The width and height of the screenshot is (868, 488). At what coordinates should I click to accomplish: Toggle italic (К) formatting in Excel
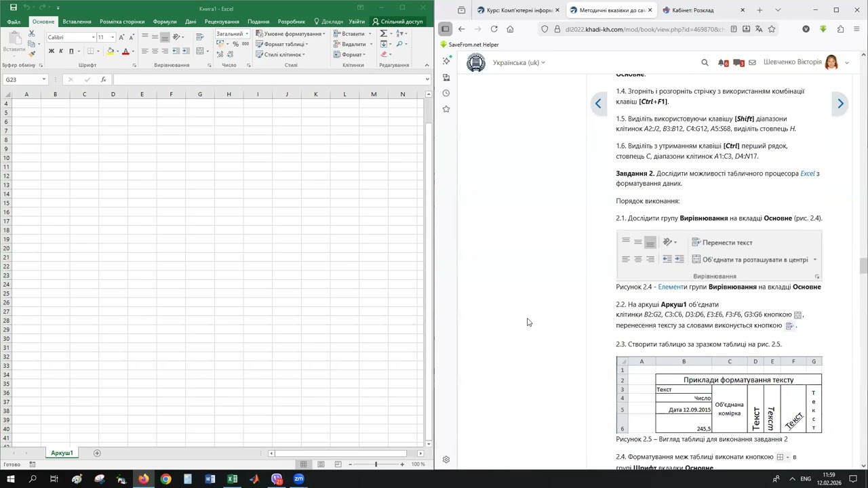pos(61,52)
